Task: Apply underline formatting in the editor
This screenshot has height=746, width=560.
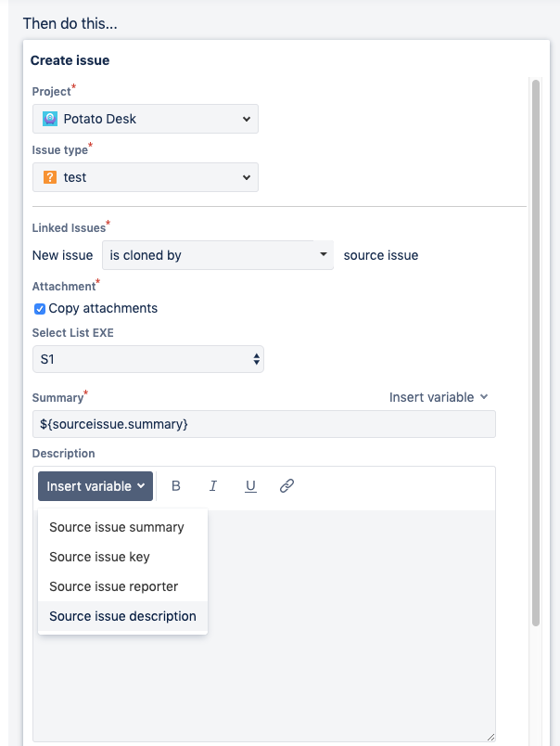Action: 249,485
